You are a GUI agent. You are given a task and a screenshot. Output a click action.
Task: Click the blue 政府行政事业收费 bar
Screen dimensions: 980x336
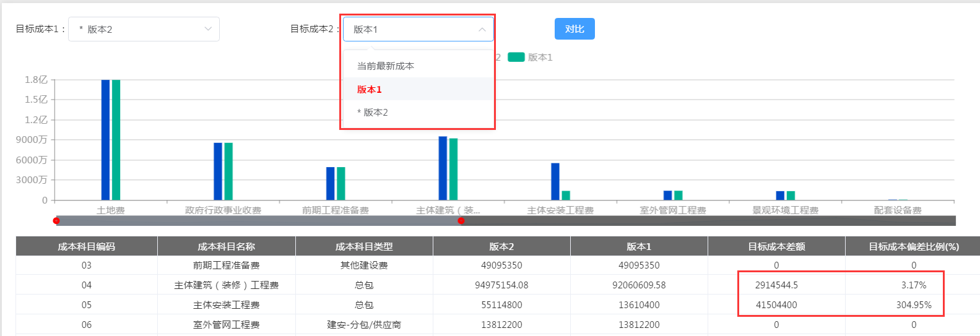[x=218, y=171]
